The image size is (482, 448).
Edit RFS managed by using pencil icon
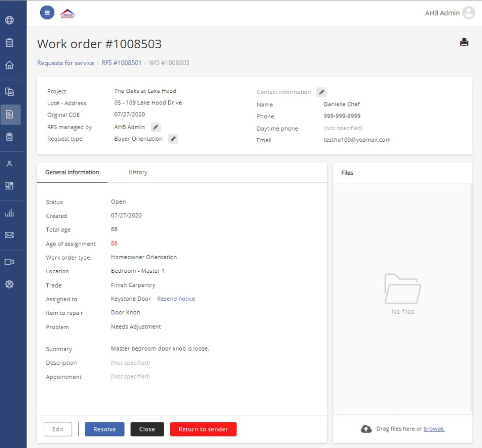click(156, 127)
